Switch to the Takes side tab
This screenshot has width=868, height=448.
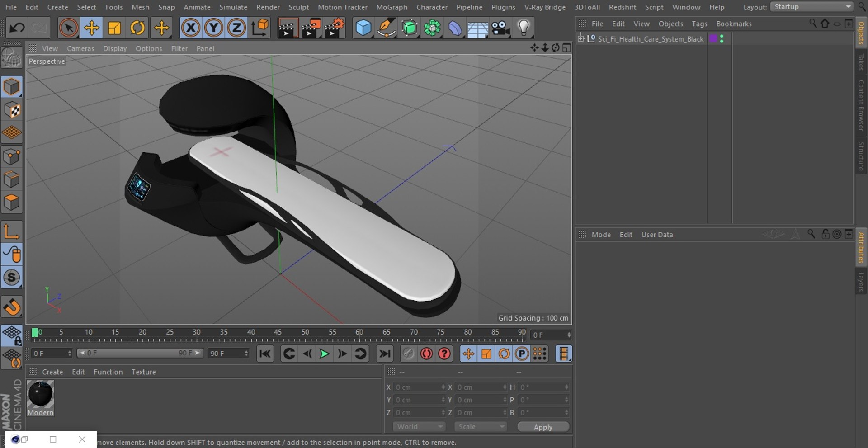click(861, 62)
